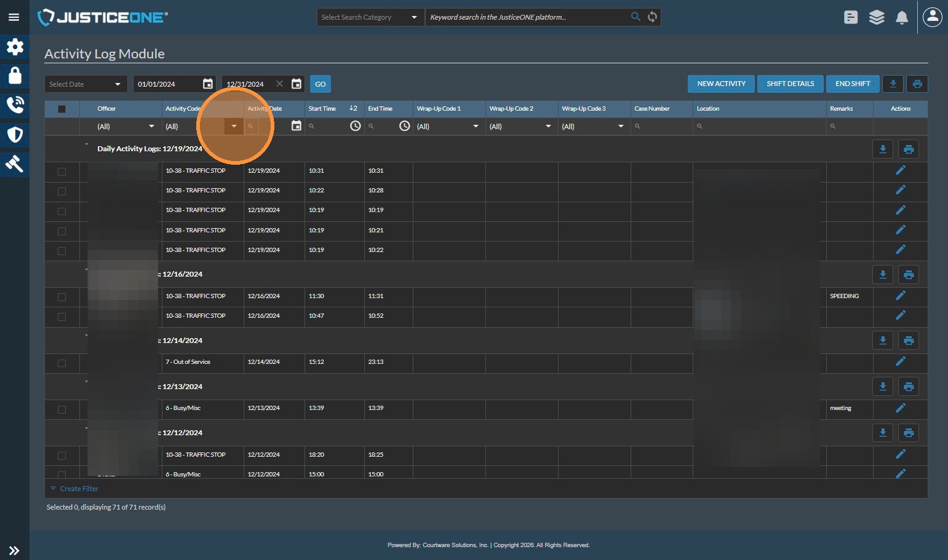The image size is (948, 560).
Task: Print the 12/19/2024 daily activity log
Action: click(908, 149)
